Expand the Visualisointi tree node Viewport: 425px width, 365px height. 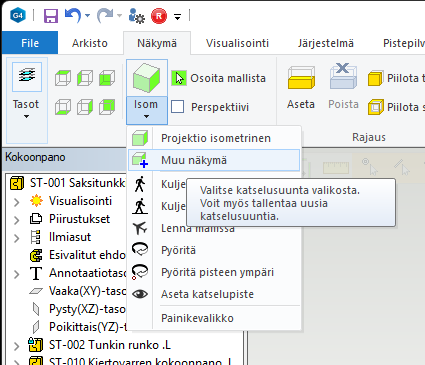(17, 202)
